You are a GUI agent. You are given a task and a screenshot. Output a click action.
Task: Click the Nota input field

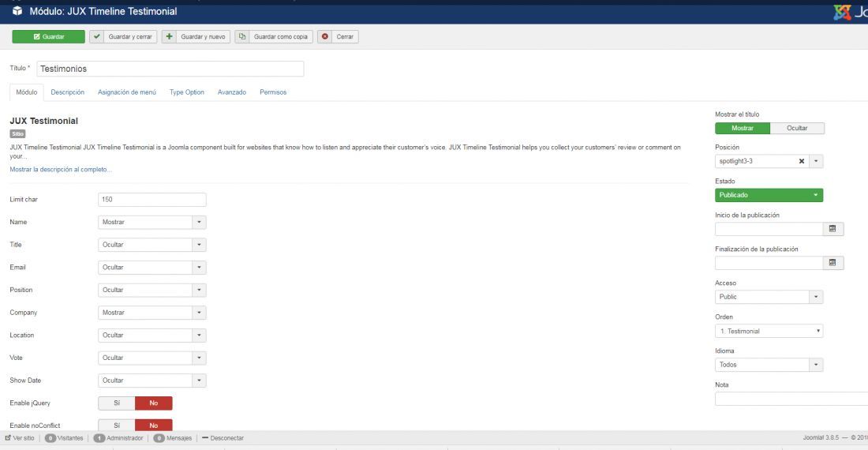[791, 399]
